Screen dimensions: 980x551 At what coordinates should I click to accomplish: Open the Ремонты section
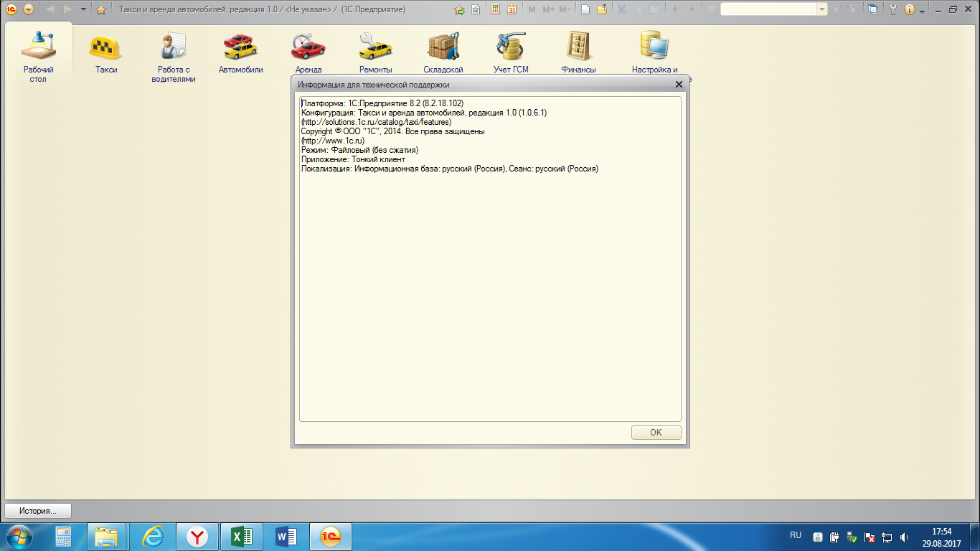375,53
